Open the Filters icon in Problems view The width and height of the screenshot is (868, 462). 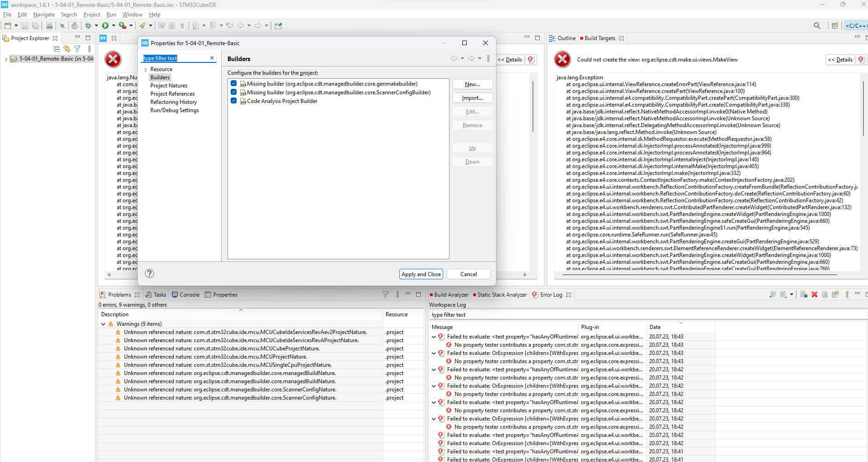(x=385, y=294)
